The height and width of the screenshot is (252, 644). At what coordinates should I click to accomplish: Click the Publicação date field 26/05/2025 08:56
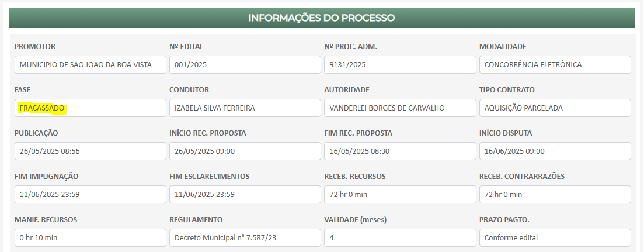[90, 151]
